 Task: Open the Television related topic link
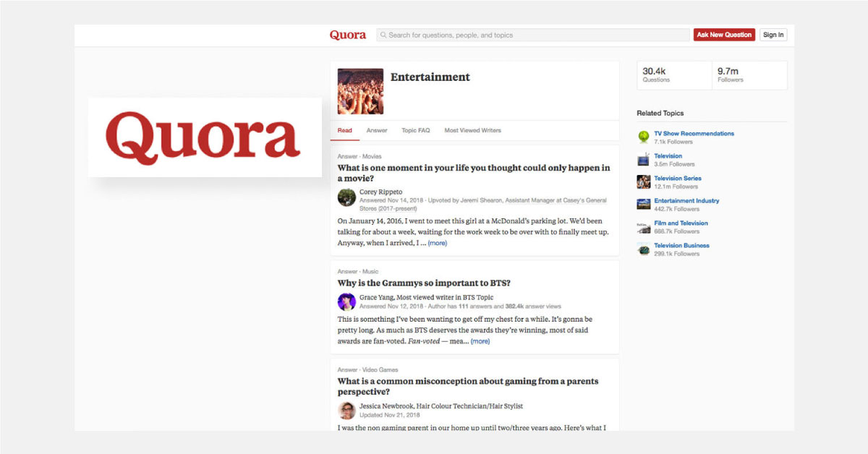click(x=668, y=156)
